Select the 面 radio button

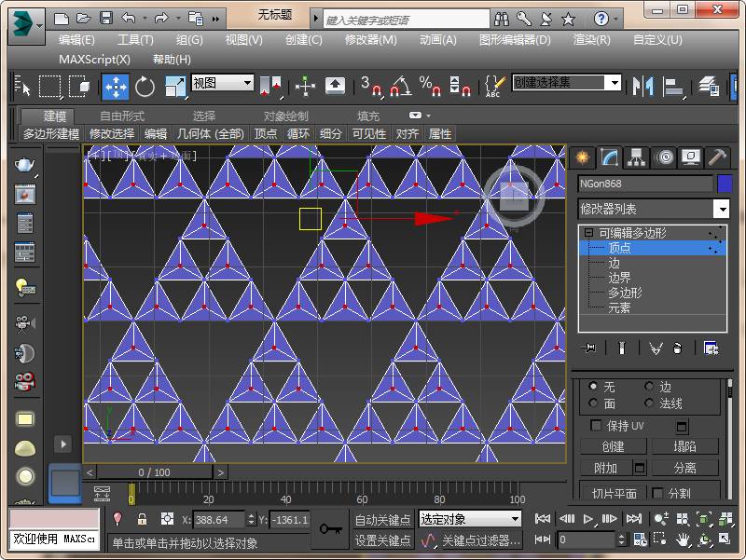(593, 403)
